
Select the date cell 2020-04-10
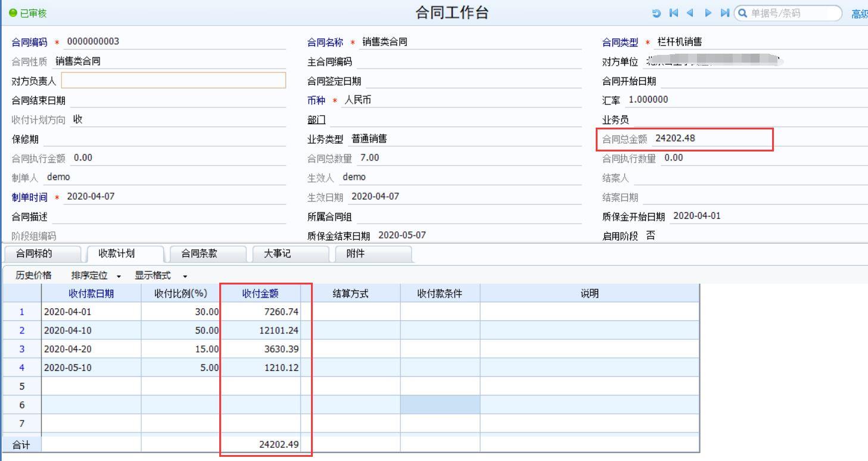tap(91, 330)
